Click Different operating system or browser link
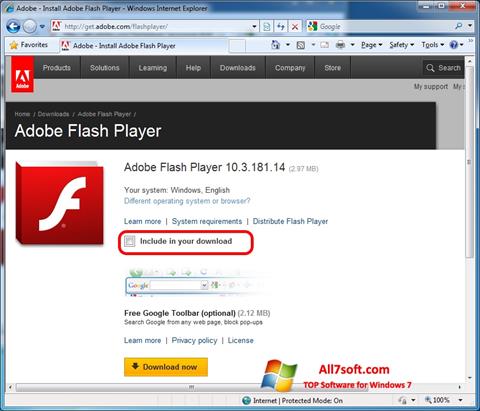The width and height of the screenshot is (480, 411). pyautogui.click(x=187, y=201)
